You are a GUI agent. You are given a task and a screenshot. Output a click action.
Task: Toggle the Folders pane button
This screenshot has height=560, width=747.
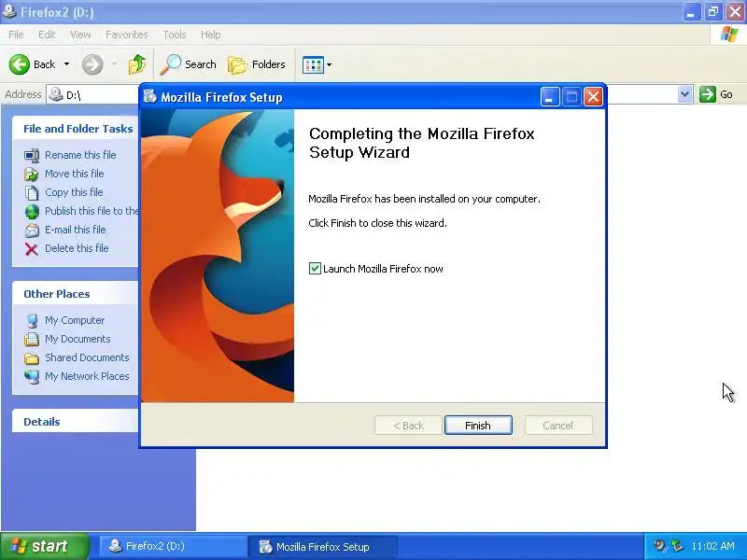tap(256, 64)
